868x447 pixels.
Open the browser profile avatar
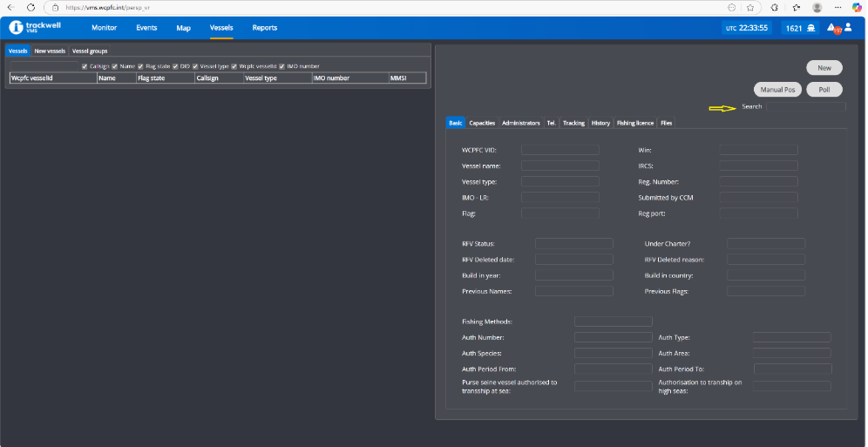point(817,8)
